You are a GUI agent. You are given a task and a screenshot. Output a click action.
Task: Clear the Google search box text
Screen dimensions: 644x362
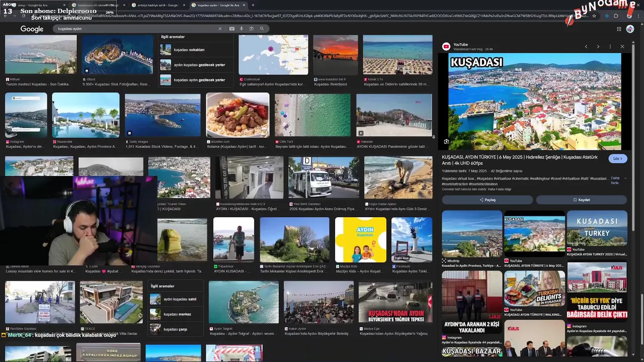[x=219, y=29]
